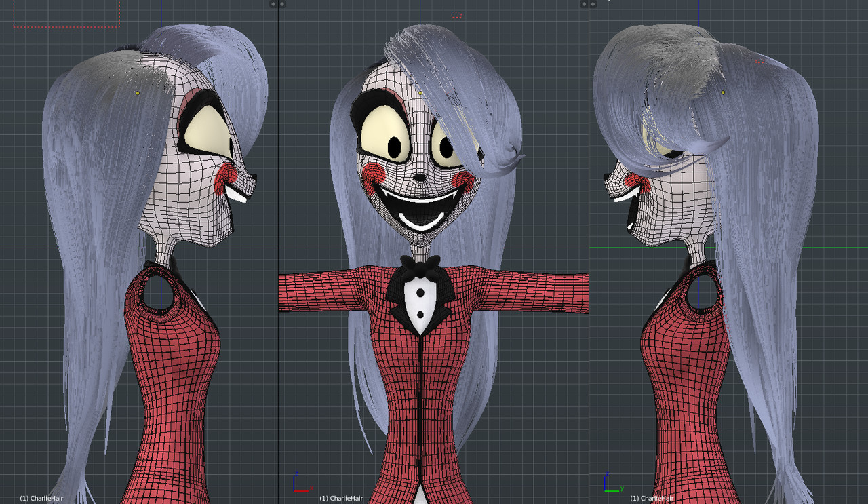The height and width of the screenshot is (504, 868).
Task: Click the "(1) CharlieHair" label in the front-view viewport
Action: click(x=341, y=499)
